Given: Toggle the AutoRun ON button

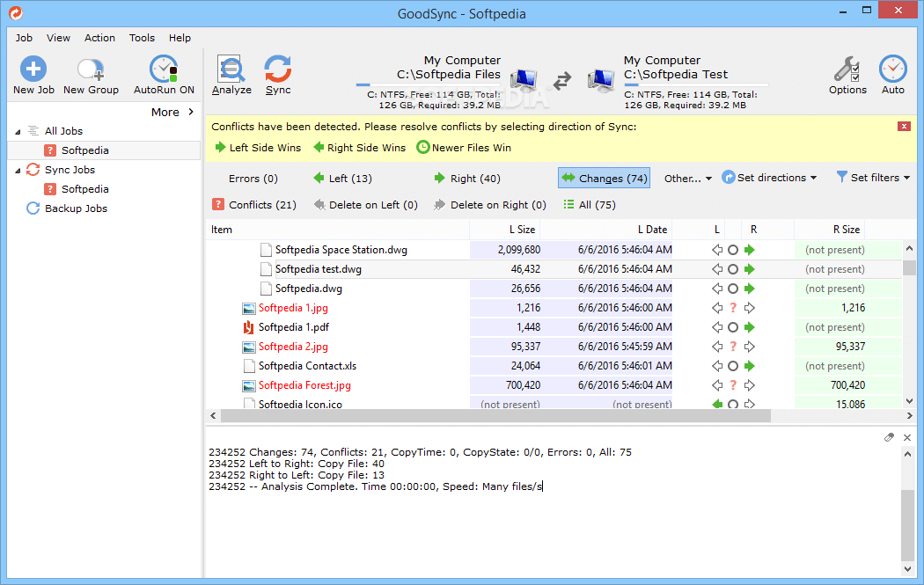Looking at the screenshot, I should click(x=164, y=70).
